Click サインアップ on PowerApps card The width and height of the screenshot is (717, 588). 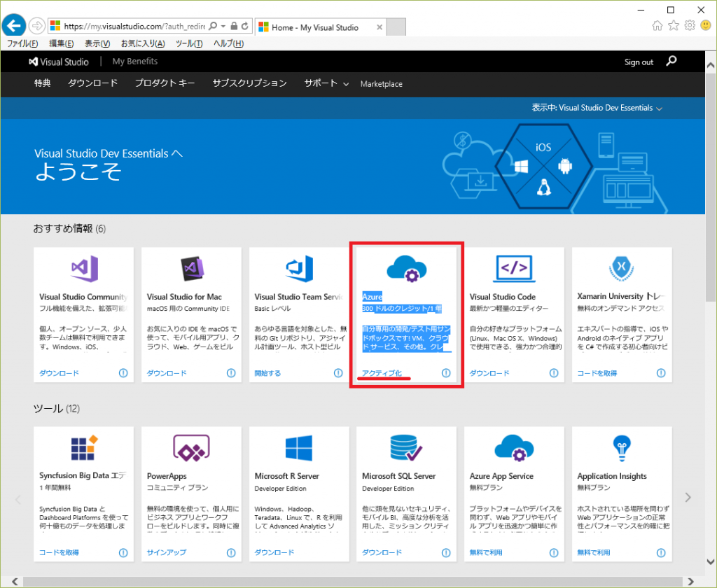(167, 552)
